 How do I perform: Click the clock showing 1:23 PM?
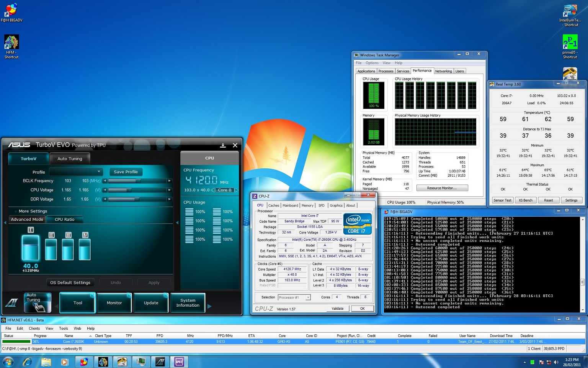(x=572, y=360)
